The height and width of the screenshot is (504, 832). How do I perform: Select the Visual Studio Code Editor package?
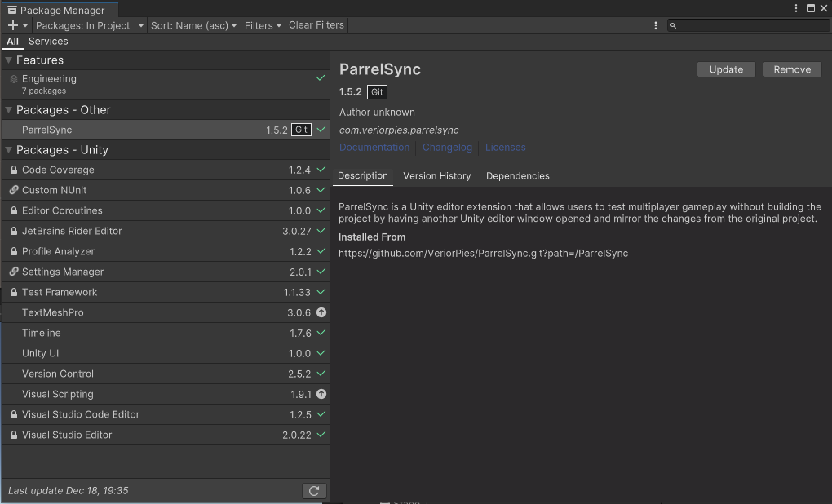coord(166,414)
